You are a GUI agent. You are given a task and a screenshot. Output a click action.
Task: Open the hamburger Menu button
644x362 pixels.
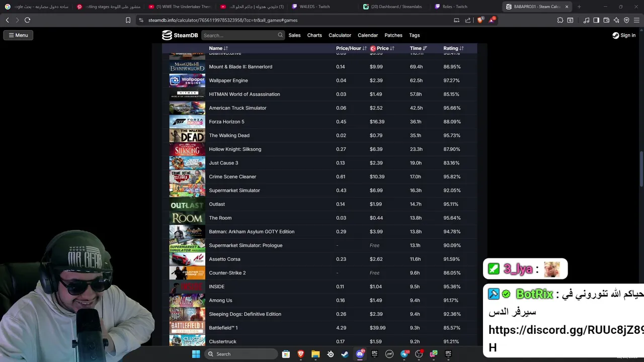(18, 35)
